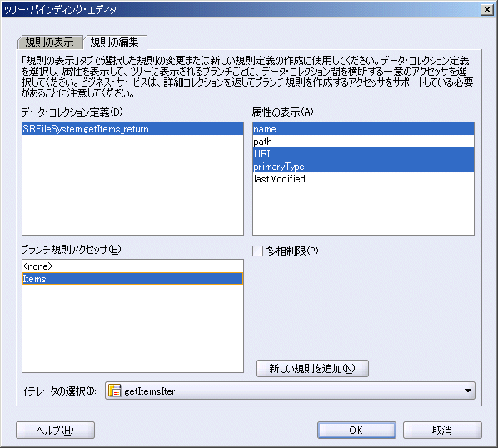Close the tree binding editor dialog
This screenshot has height=448, width=498.
487,10
